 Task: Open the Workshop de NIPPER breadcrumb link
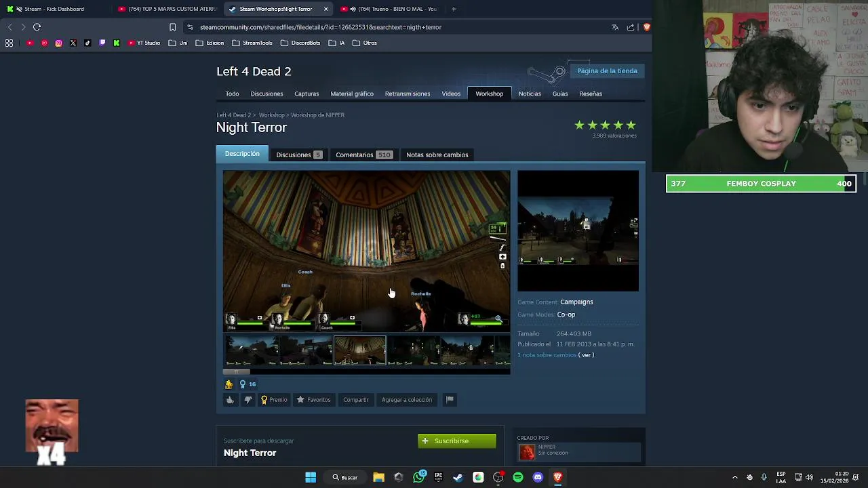tap(318, 115)
